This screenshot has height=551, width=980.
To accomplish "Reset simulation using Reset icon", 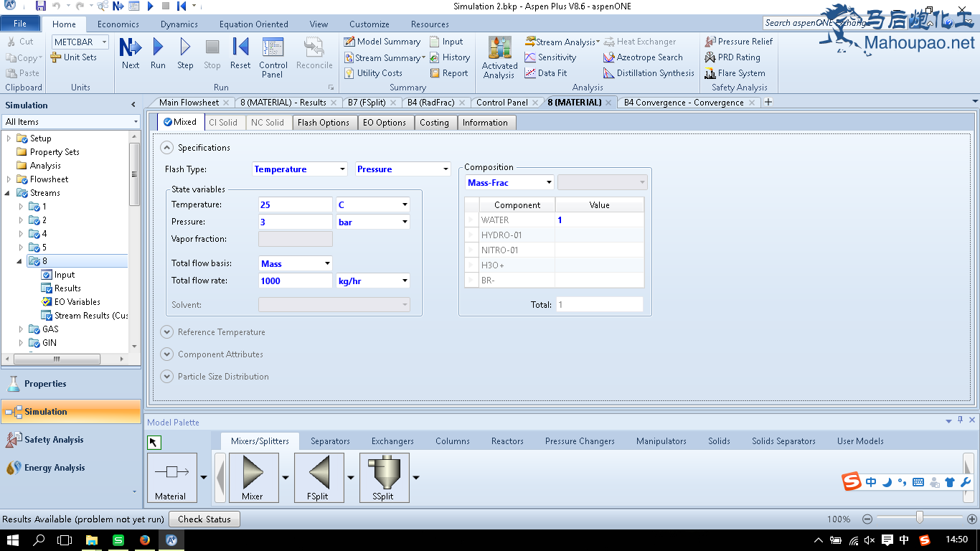I will point(240,53).
